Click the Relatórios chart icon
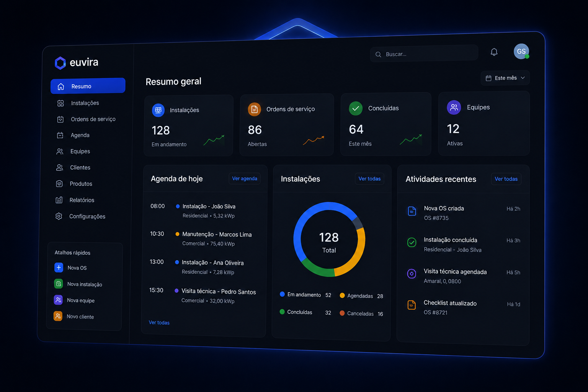Image resolution: width=588 pixels, height=392 pixels. [x=59, y=200]
